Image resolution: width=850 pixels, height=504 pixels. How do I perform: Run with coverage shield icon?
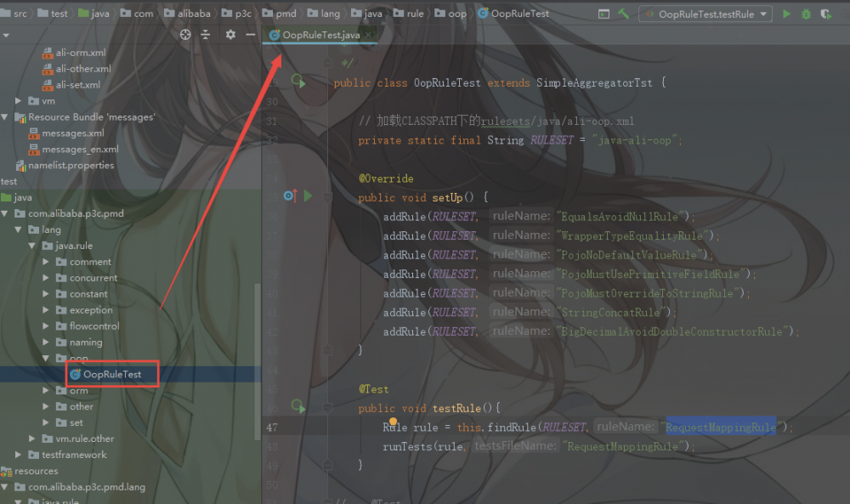(825, 14)
